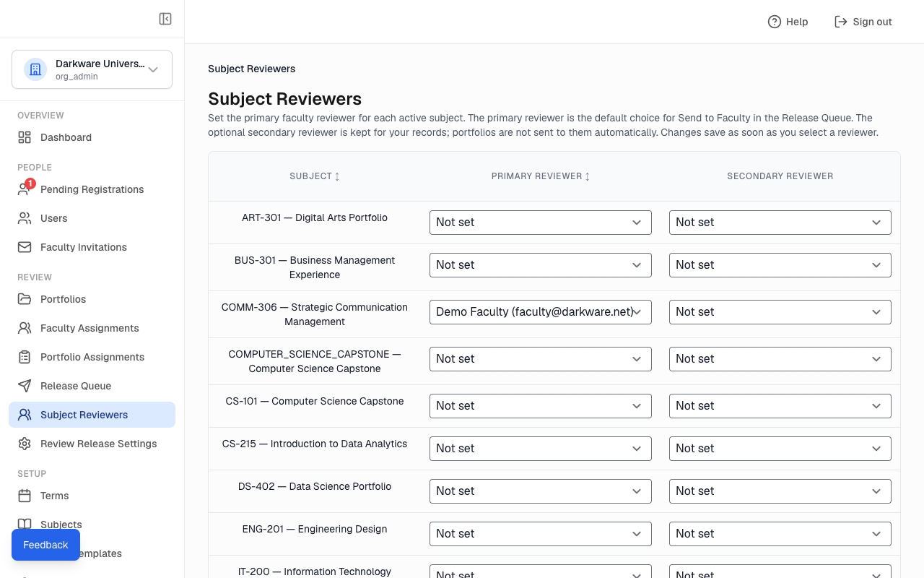Open secondary reviewer dropdown for BUS-301

click(780, 265)
